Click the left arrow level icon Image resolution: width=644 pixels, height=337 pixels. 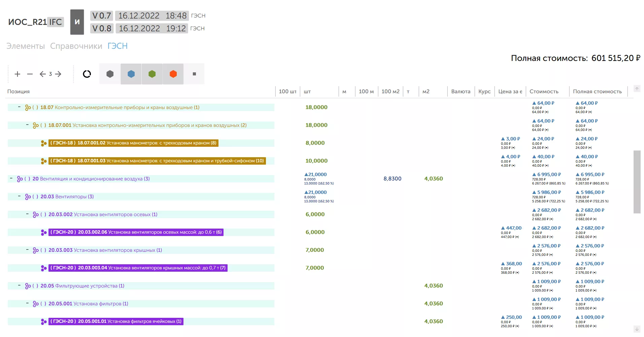(x=42, y=74)
